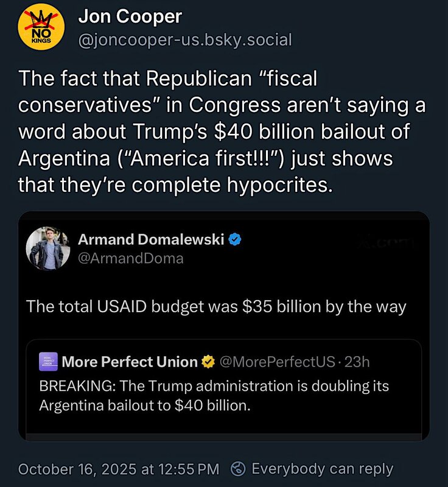Click the Armand Domalewski name
The width and height of the screenshot is (448, 487).
(x=151, y=239)
